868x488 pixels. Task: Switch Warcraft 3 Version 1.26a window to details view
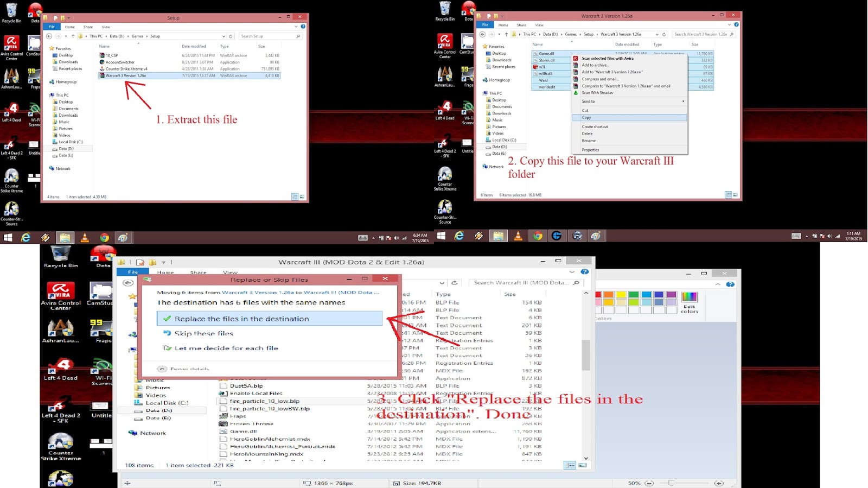click(728, 195)
